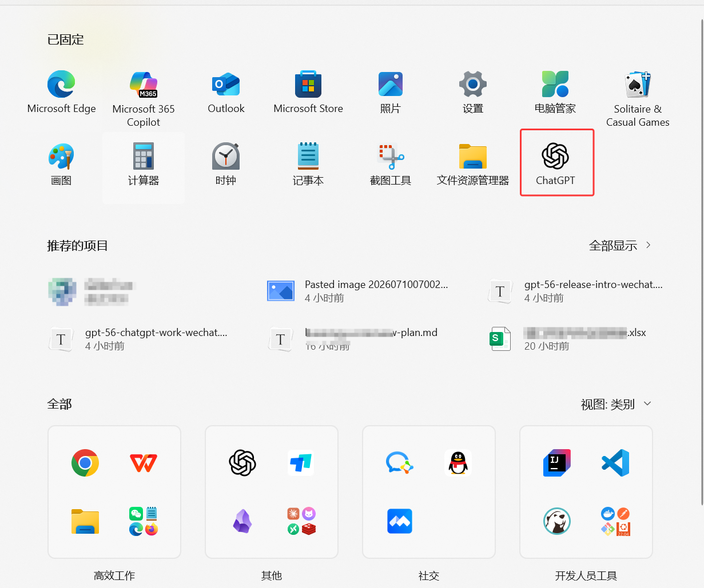Open Microsoft Store
Image resolution: width=704 pixels, height=588 pixels.
[308, 93]
